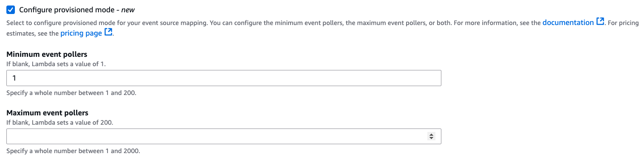Screen dimensions: 644x162
Task: Open the documentation link
Action: pyautogui.click(x=568, y=22)
